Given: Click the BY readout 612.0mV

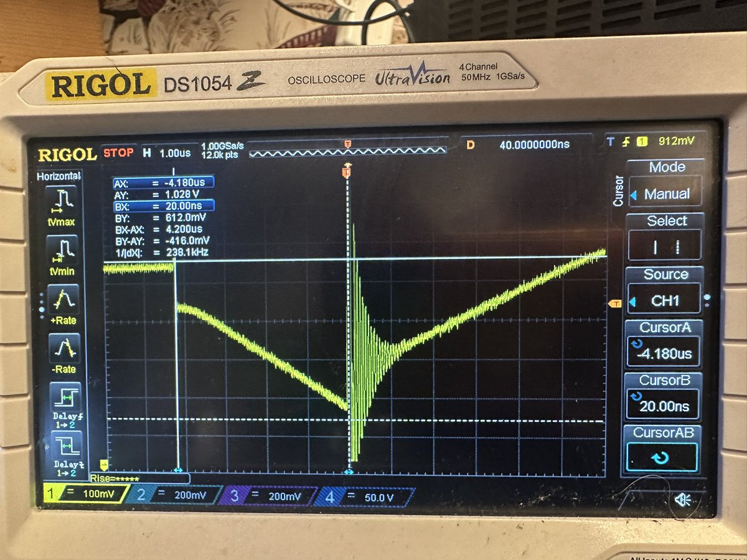Looking at the screenshot, I should [161, 218].
